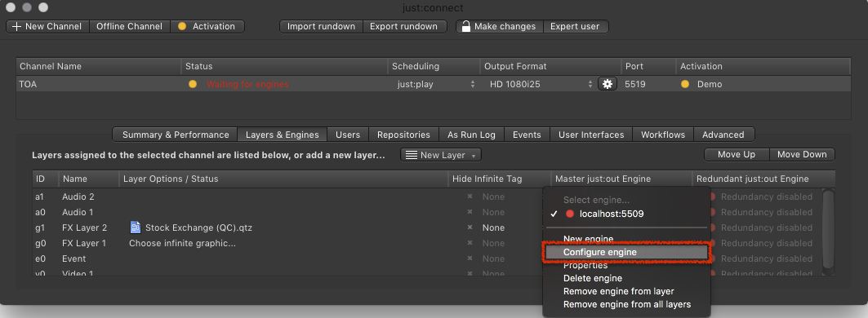The height and width of the screenshot is (318, 868).
Task: Click Redundancy disabled for Event layer
Action: 766,258
